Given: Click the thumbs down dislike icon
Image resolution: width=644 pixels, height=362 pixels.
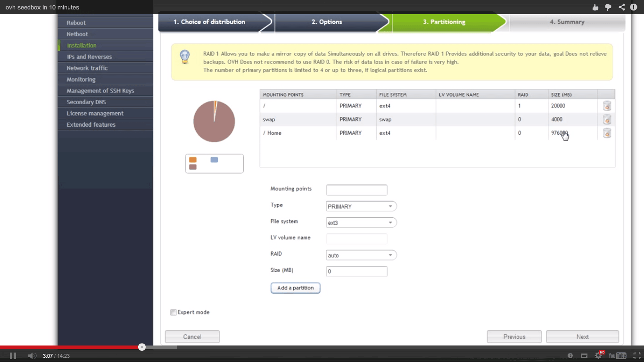Looking at the screenshot, I should 608,7.
